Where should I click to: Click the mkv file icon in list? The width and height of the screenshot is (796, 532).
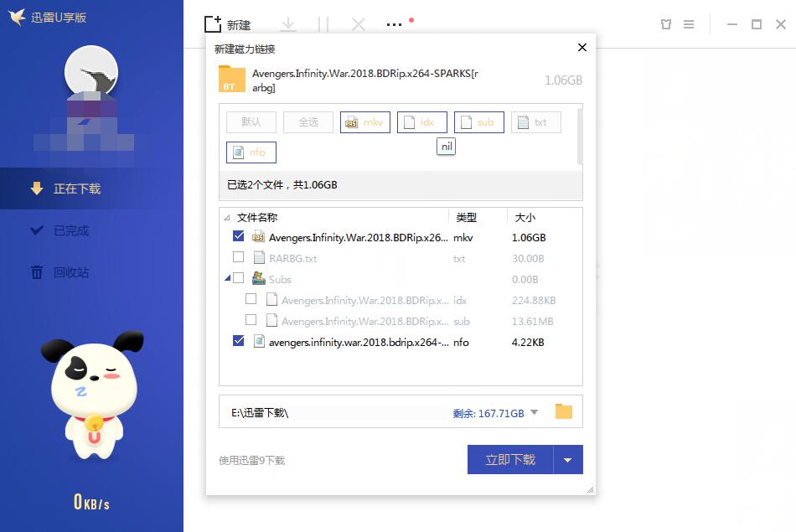point(258,236)
